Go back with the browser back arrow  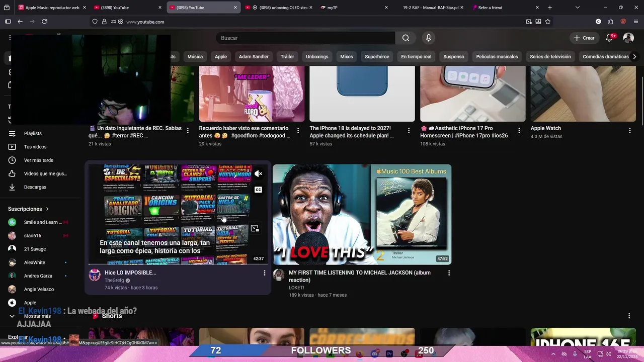(20, 22)
